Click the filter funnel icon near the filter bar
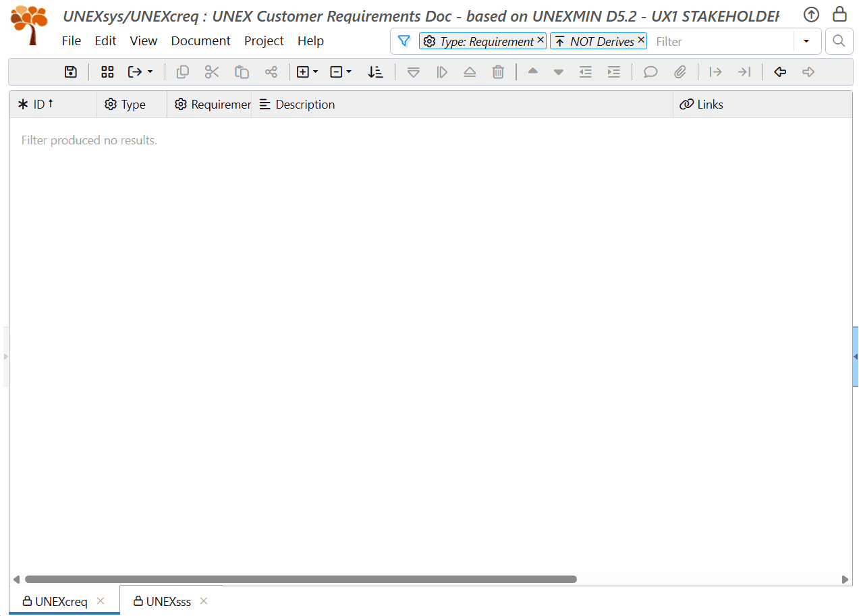This screenshot has width=859, height=616. (x=404, y=41)
